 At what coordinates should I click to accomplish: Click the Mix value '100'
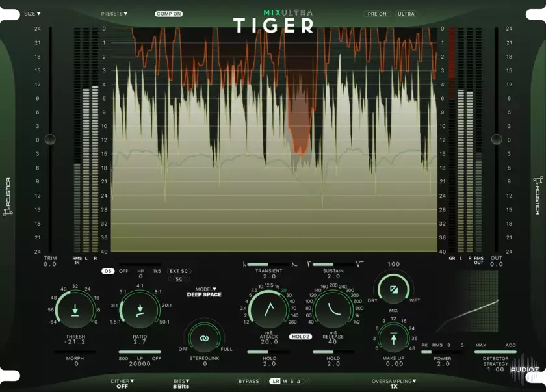click(394, 264)
